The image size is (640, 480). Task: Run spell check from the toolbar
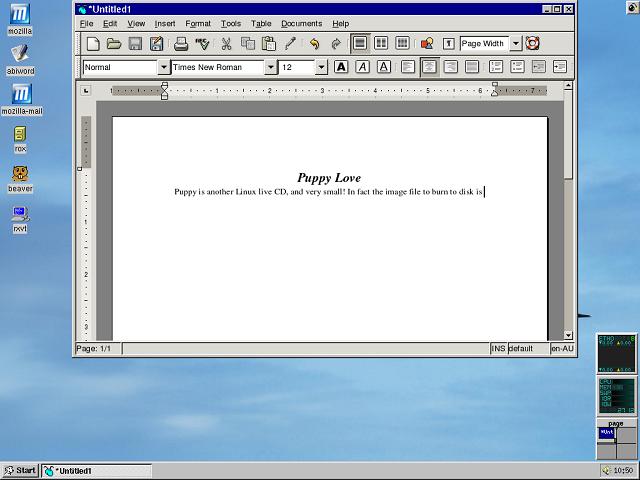pyautogui.click(x=203, y=44)
